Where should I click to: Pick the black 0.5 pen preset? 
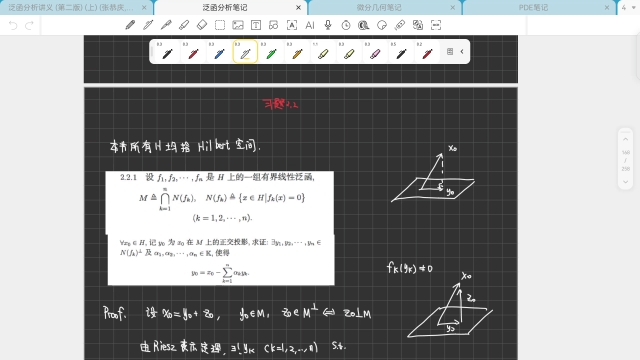point(401,51)
